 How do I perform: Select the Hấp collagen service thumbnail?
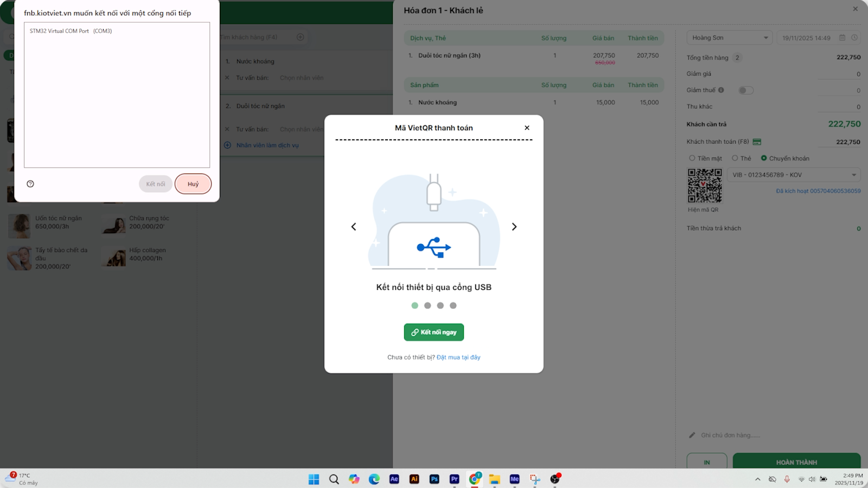pyautogui.click(x=114, y=257)
